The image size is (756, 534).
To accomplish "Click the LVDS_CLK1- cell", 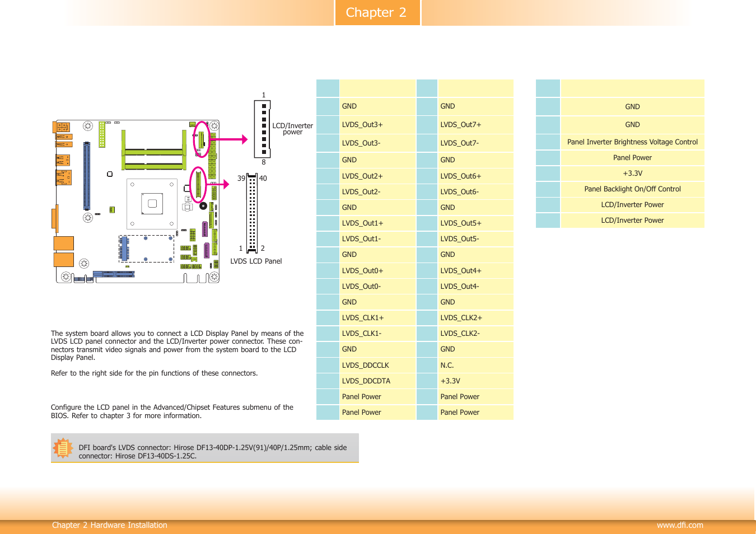I will (x=377, y=334).
